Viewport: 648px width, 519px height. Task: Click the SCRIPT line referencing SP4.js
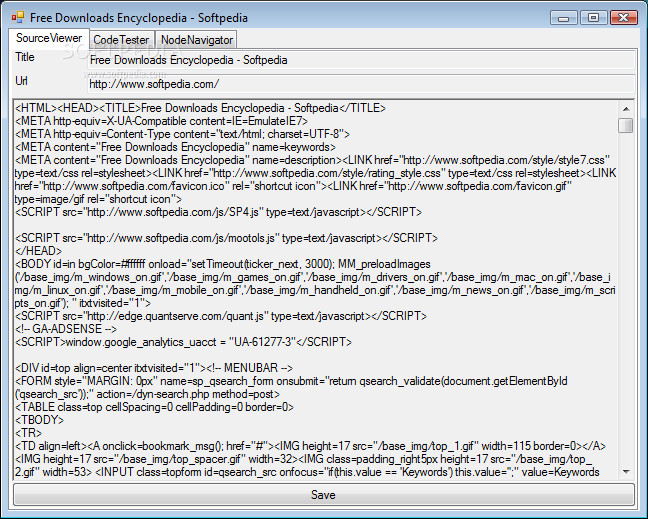point(219,212)
